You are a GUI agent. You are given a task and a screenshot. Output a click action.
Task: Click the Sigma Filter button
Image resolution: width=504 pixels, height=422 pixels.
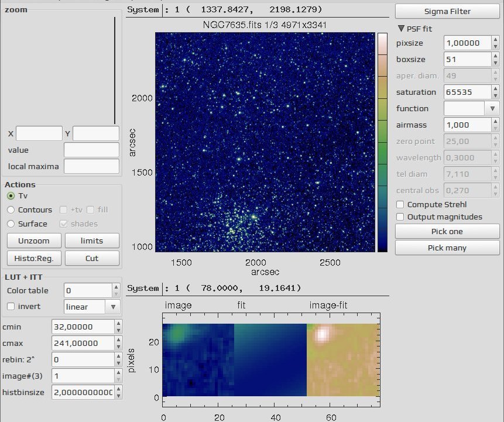pos(447,11)
